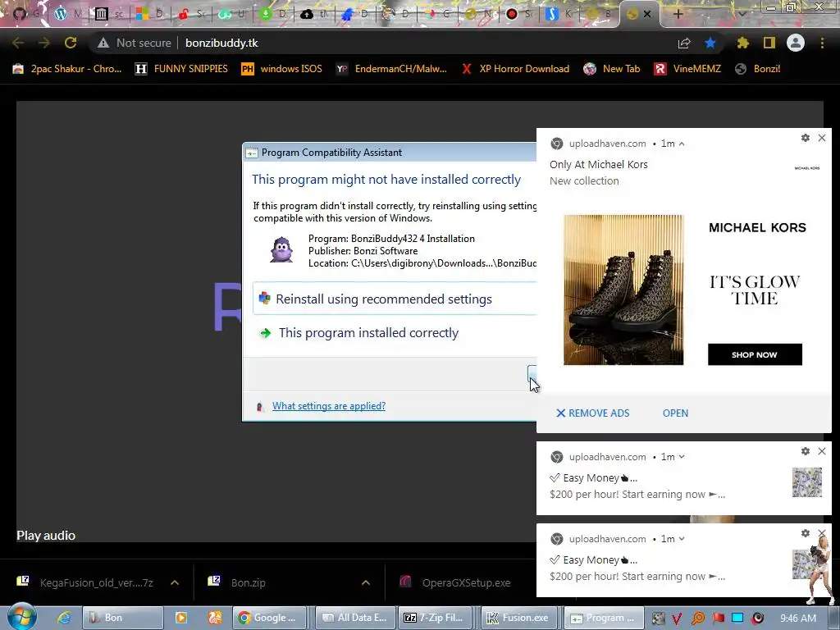840x630 pixels.
Task: Open settings gear of Michael Kors notification
Action: pos(806,138)
